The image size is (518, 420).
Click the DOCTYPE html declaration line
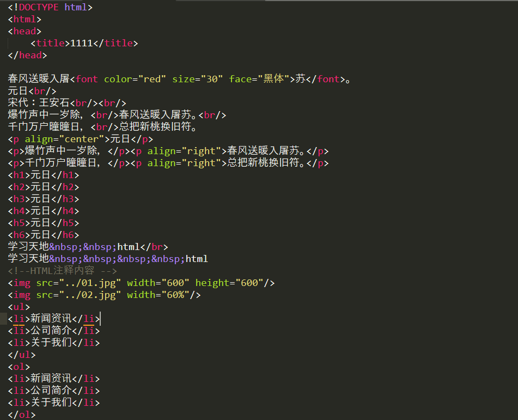(50, 7)
